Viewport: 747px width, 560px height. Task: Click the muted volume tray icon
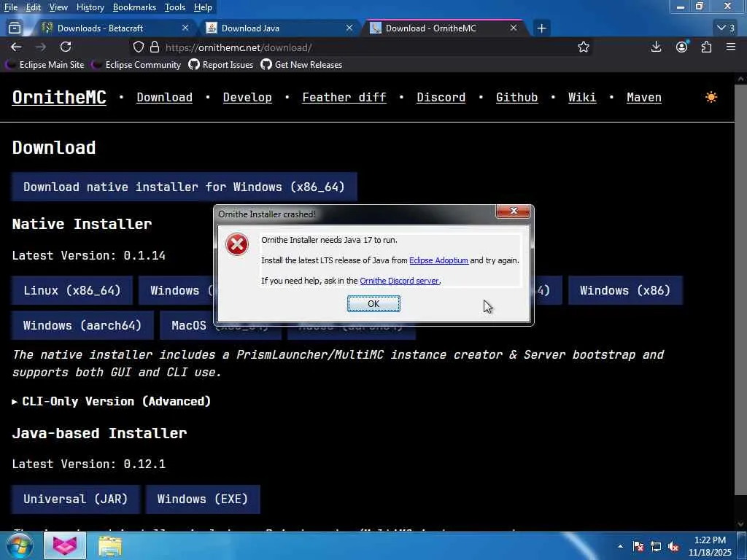click(673, 546)
